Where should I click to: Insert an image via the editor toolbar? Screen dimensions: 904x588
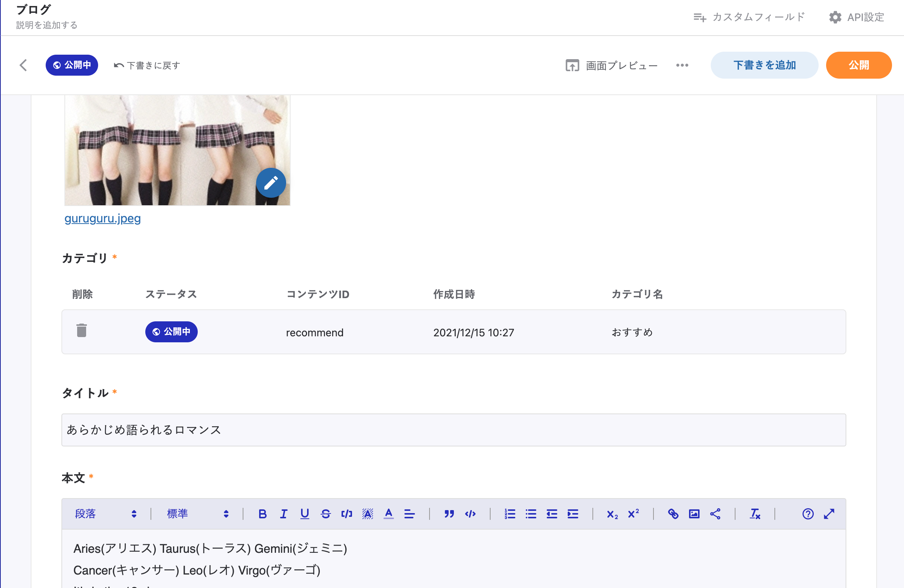click(x=694, y=514)
